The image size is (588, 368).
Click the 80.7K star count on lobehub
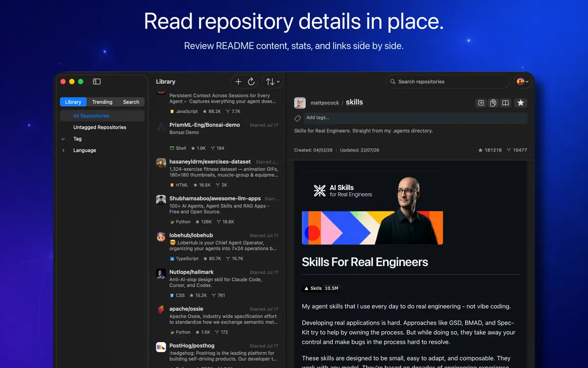tap(212, 259)
